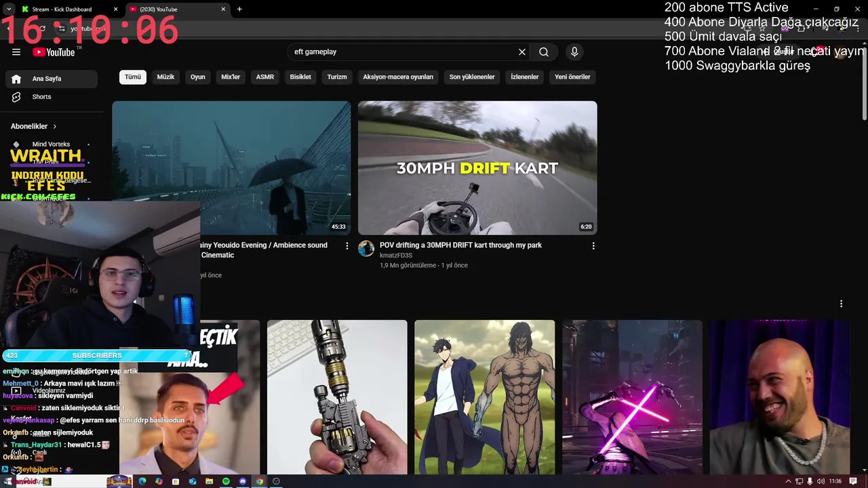Select the Müzik filter chip

pyautogui.click(x=165, y=77)
